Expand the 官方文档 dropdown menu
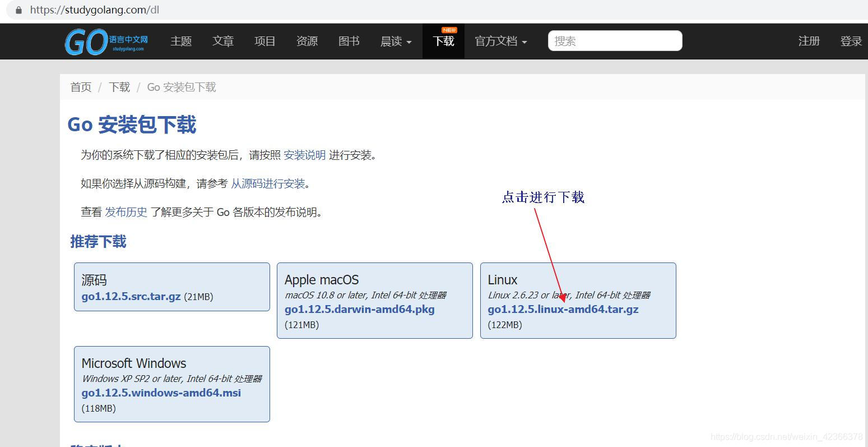Viewport: 868px width, 447px height. (501, 41)
